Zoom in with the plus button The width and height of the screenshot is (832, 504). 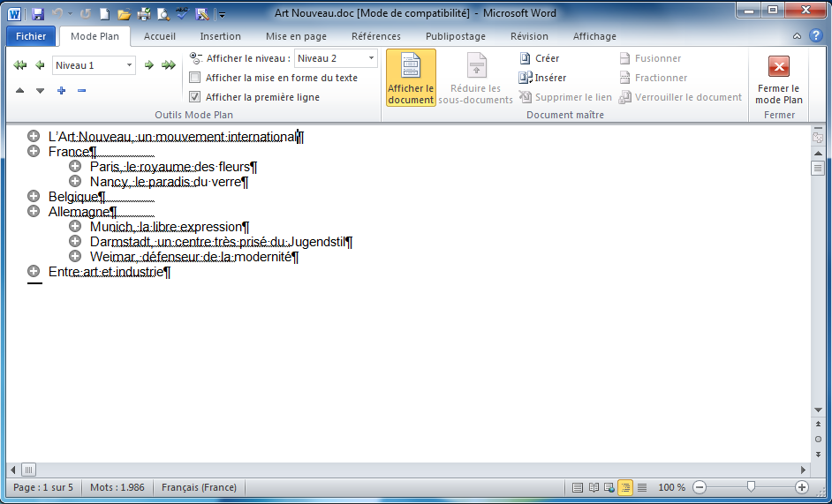pyautogui.click(x=802, y=487)
